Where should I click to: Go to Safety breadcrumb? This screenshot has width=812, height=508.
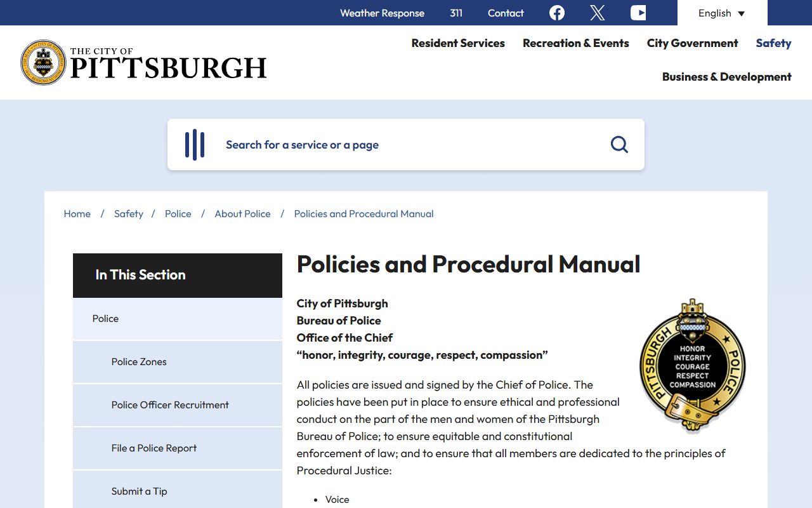[129, 214]
